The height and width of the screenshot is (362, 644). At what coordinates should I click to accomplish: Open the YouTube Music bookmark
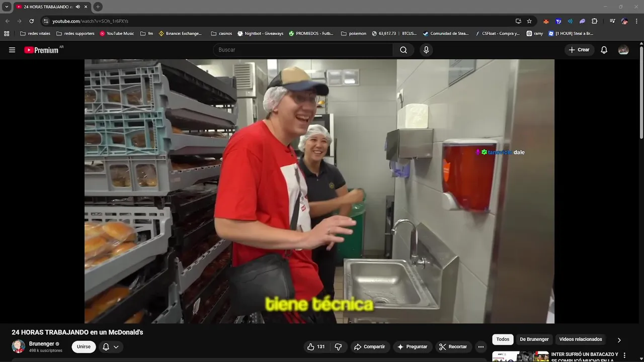point(117,34)
